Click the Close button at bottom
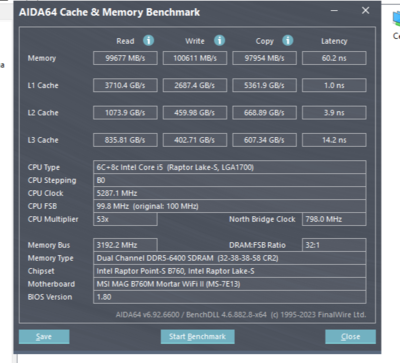 pos(350,337)
